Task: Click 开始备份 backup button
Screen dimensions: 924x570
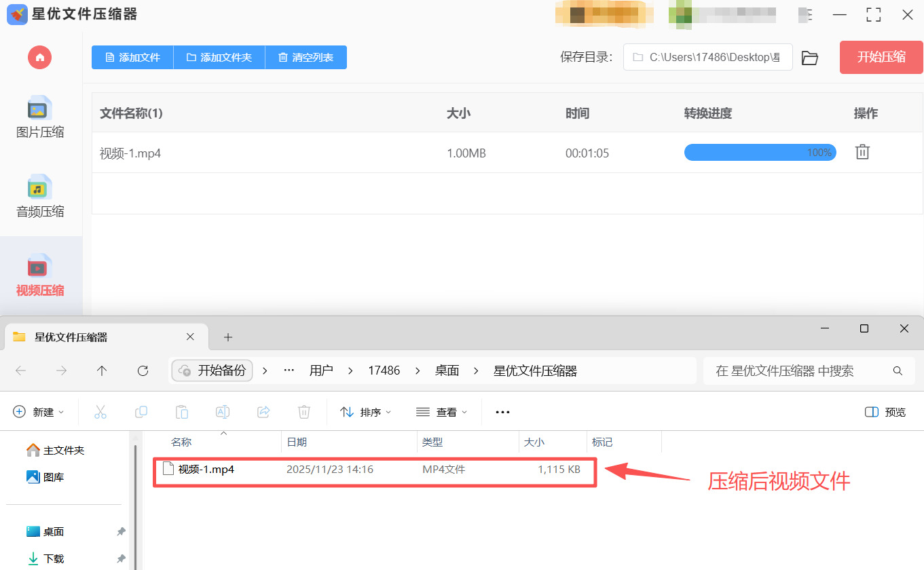Action: tap(212, 370)
